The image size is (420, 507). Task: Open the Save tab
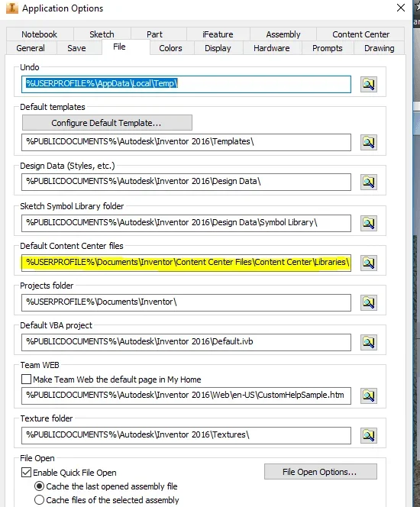(x=76, y=48)
